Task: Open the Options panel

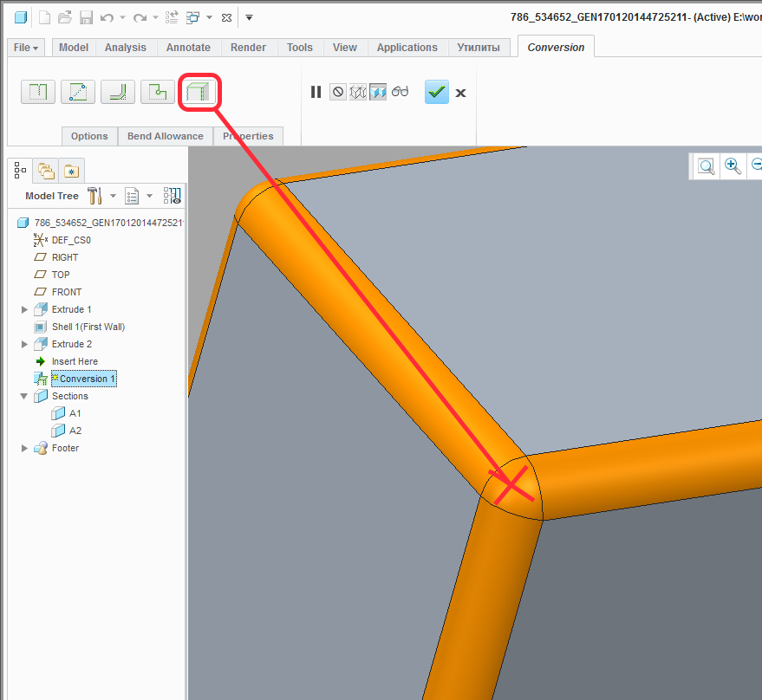Action: click(89, 136)
